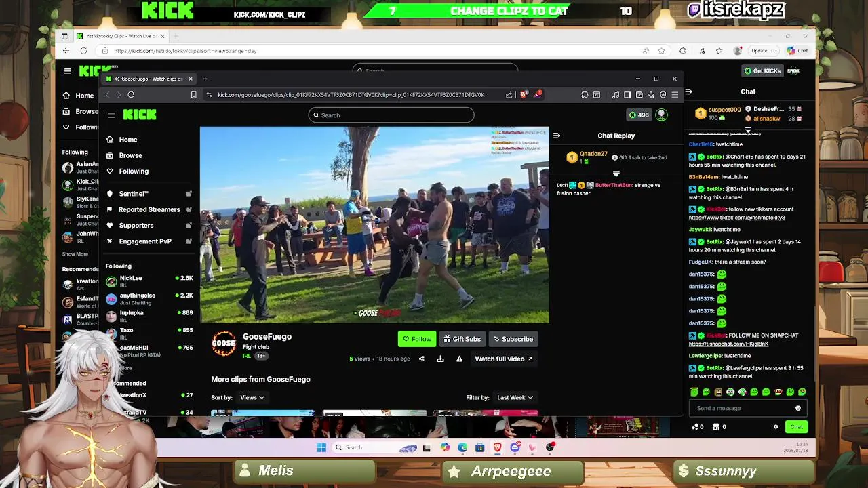Click Show More under back window Following list

click(x=75, y=254)
